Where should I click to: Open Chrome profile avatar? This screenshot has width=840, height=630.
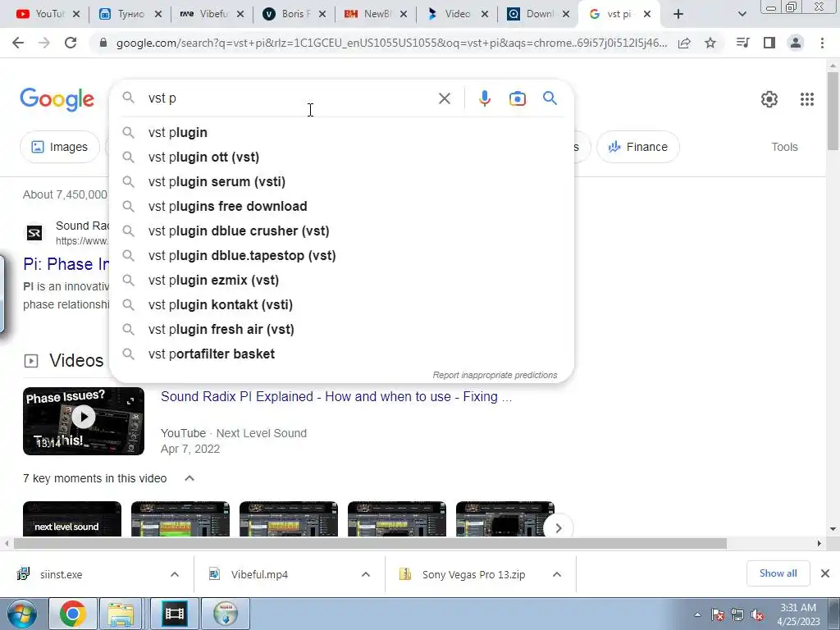[796, 43]
